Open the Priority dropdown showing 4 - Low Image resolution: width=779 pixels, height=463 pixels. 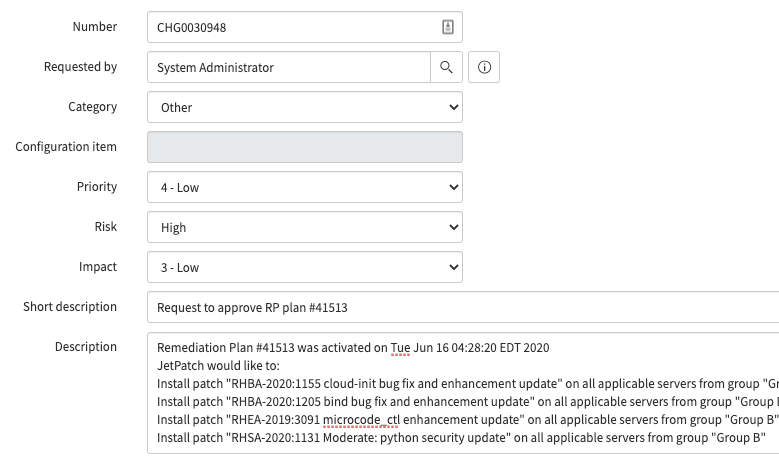[305, 187]
